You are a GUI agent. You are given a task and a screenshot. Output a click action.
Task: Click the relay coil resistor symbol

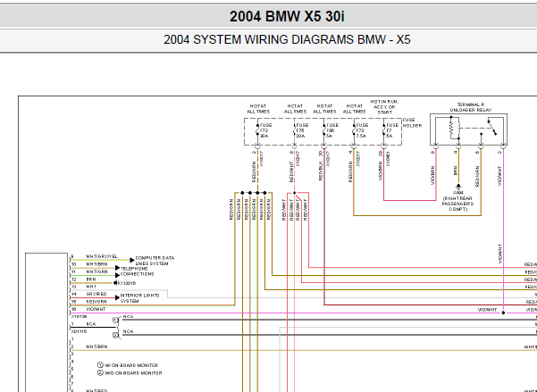(x=451, y=129)
